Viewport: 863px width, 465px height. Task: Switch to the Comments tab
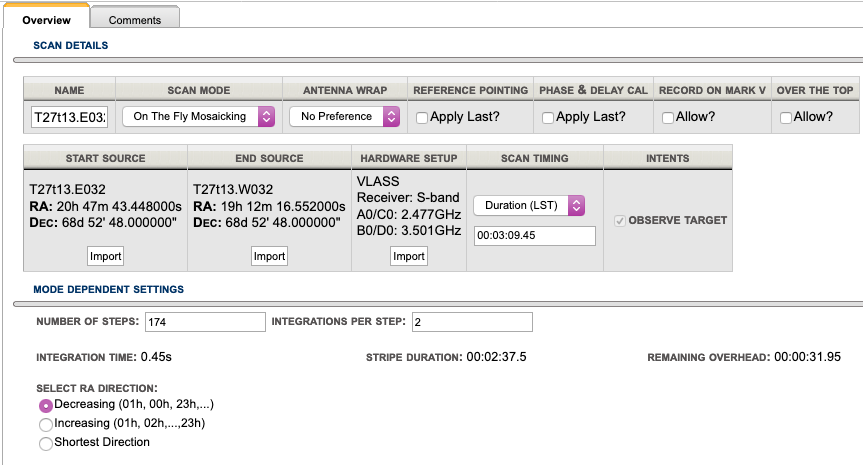pyautogui.click(x=134, y=20)
